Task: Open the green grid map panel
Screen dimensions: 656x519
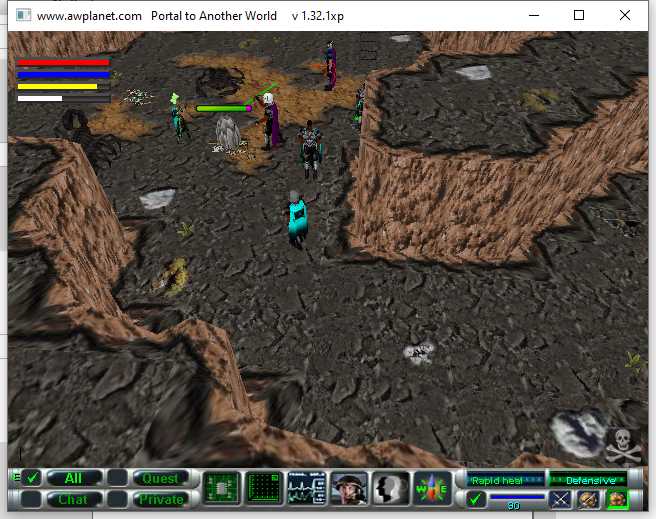Action: tap(264, 488)
